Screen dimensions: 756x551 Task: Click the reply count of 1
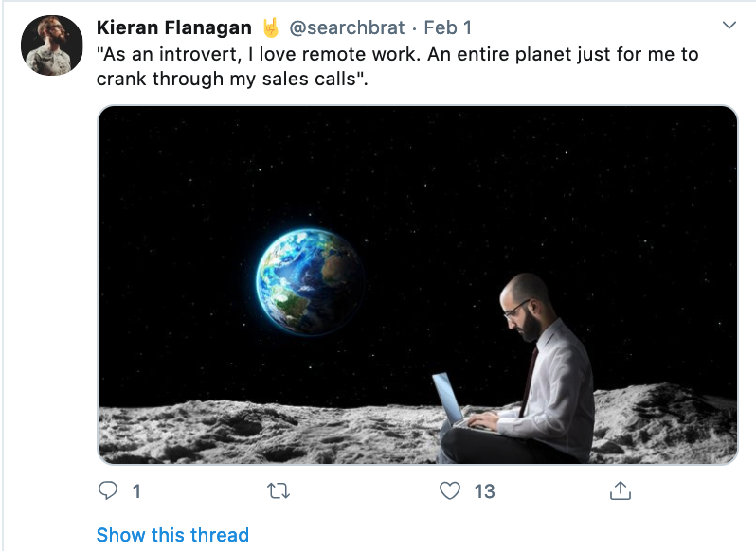click(136, 491)
